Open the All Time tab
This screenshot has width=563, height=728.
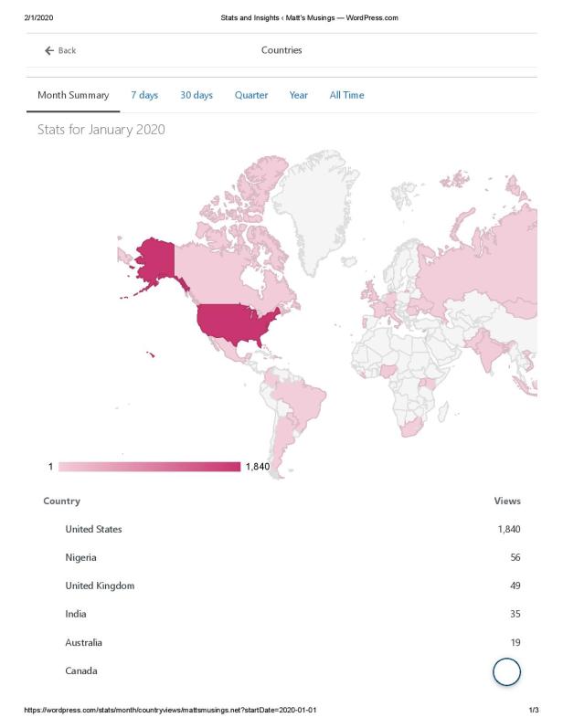pos(346,95)
